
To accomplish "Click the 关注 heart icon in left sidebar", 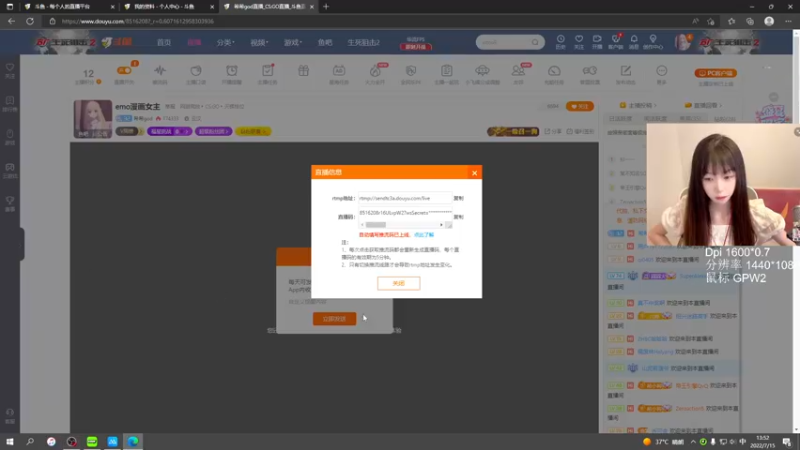I will pos(10,70).
